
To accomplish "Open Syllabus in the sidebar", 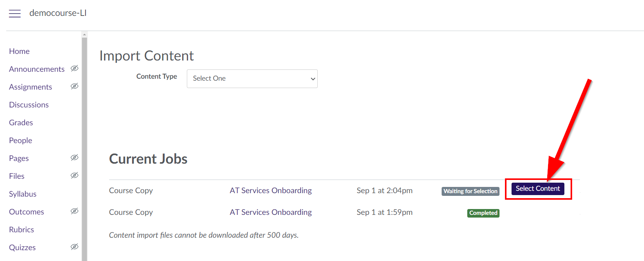I will (x=23, y=194).
